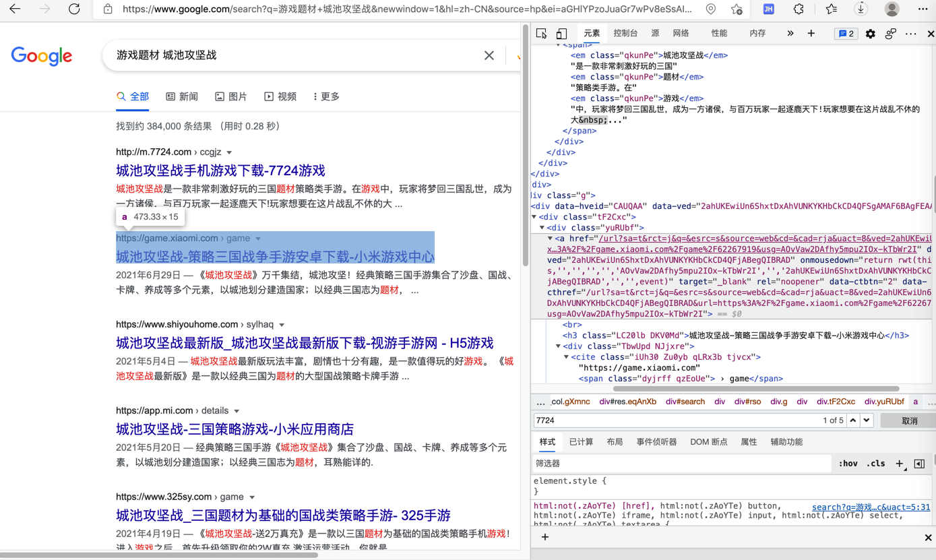The image size is (936, 560).
Task: Click the 筛选器 styles filter field
Action: [x=681, y=464]
